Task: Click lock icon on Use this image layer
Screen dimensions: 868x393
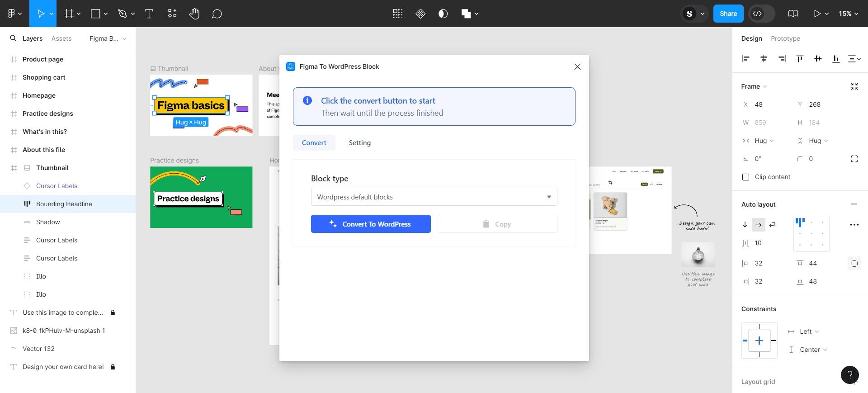Action: [x=113, y=313]
